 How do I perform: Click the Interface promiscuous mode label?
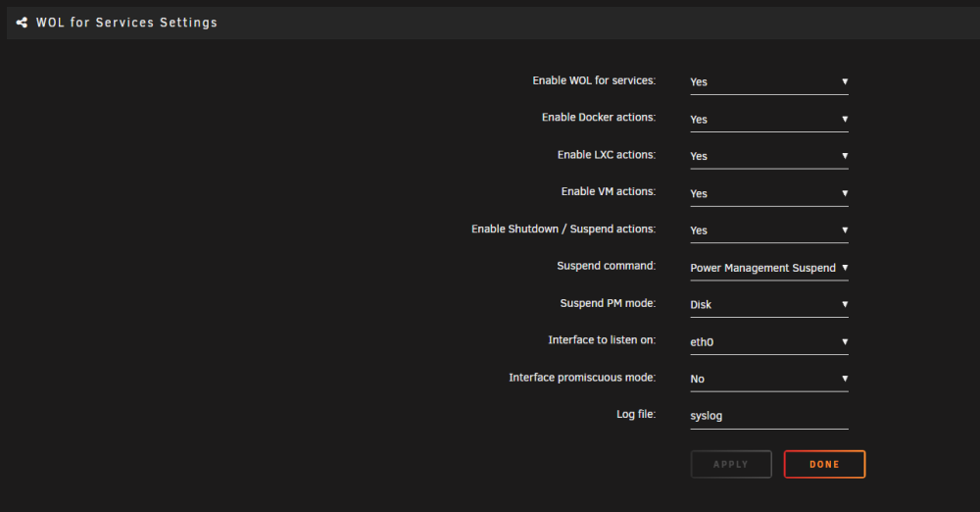(x=582, y=378)
